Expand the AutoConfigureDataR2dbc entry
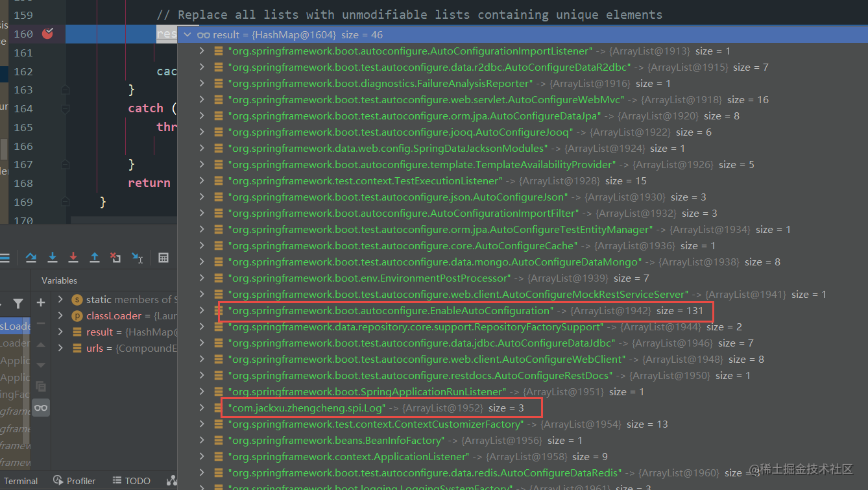 (x=202, y=67)
